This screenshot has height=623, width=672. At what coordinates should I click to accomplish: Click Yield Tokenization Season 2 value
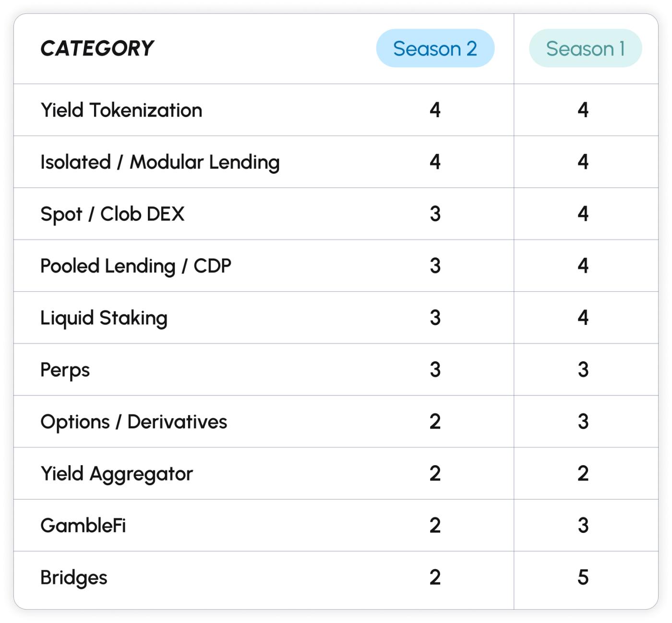click(435, 110)
